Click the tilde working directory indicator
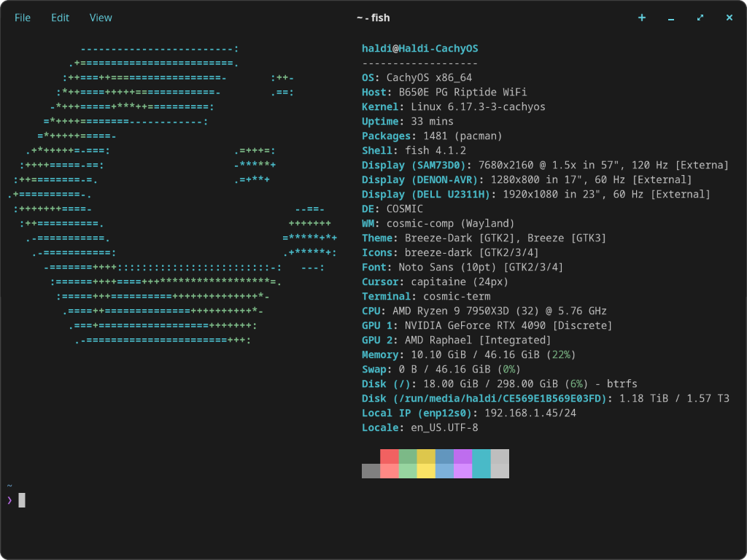The height and width of the screenshot is (560, 747). (9, 486)
